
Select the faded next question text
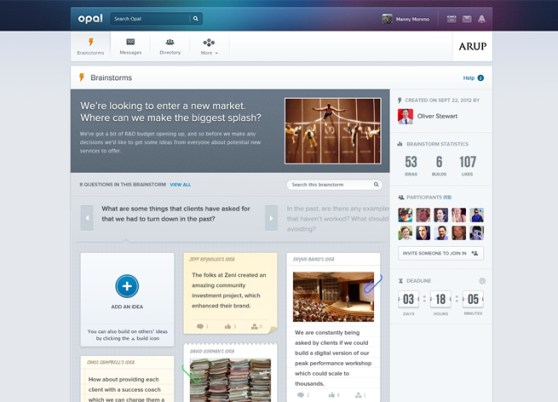[x=337, y=218]
